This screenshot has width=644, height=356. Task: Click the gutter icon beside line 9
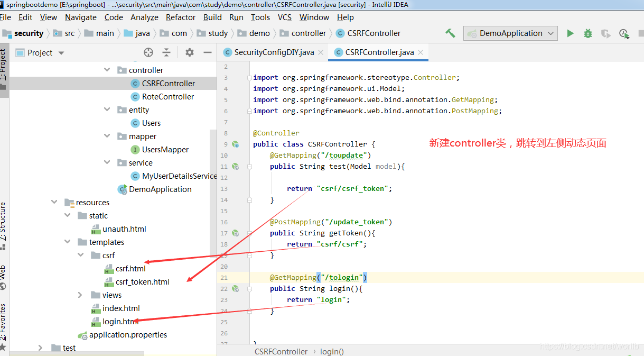point(236,144)
